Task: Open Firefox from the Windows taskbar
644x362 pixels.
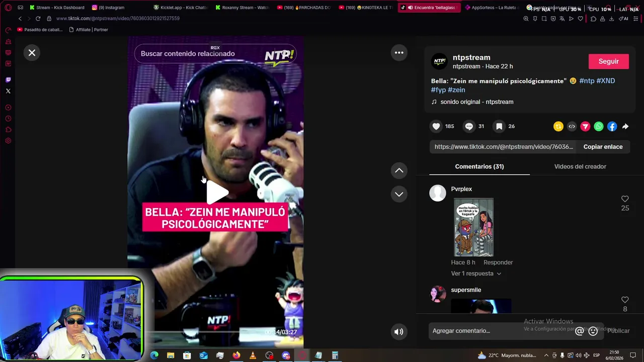Action: pos(236,355)
